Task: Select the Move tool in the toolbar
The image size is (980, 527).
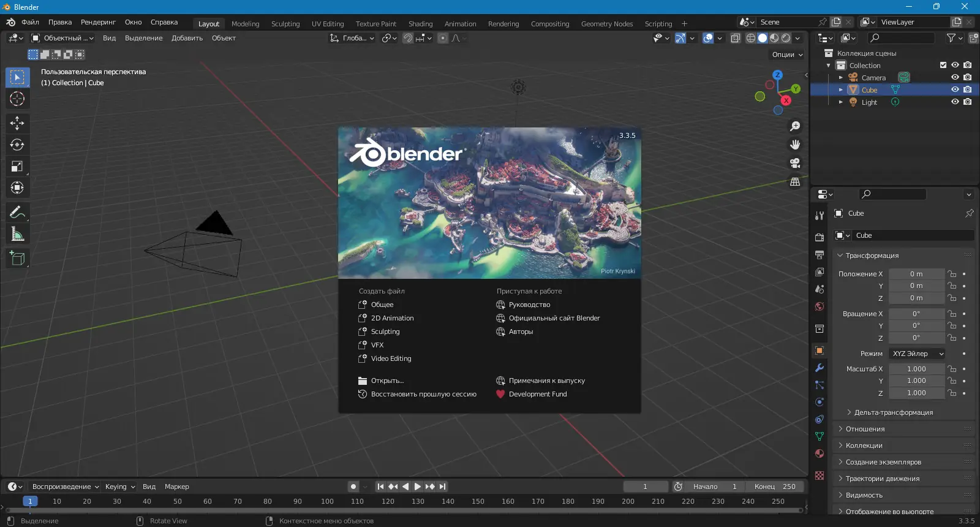Action: tap(17, 123)
